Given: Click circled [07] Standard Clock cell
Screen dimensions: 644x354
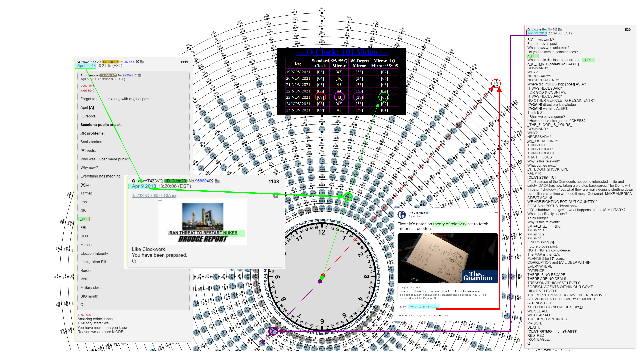Looking at the screenshot, I should coord(320,97).
